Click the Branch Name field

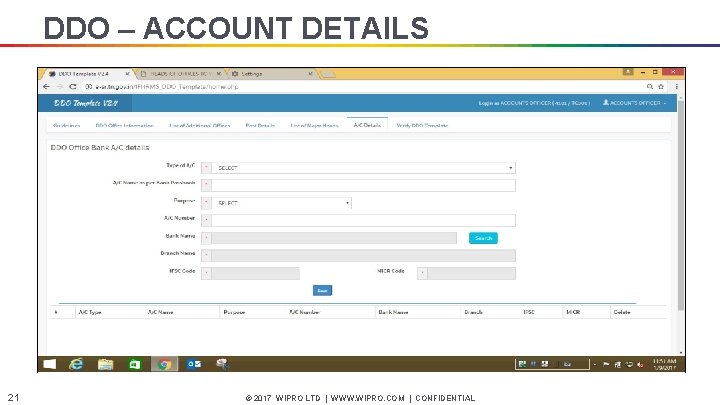tap(363, 255)
